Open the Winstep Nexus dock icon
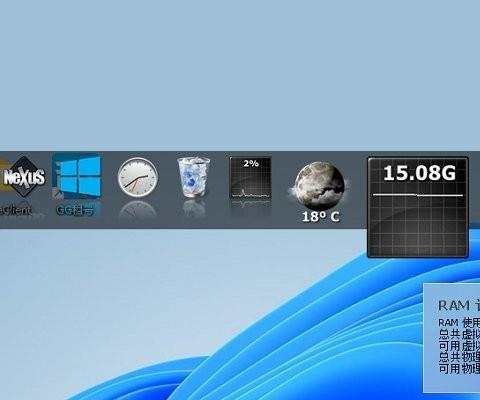This screenshot has height=400, width=480. (23, 177)
